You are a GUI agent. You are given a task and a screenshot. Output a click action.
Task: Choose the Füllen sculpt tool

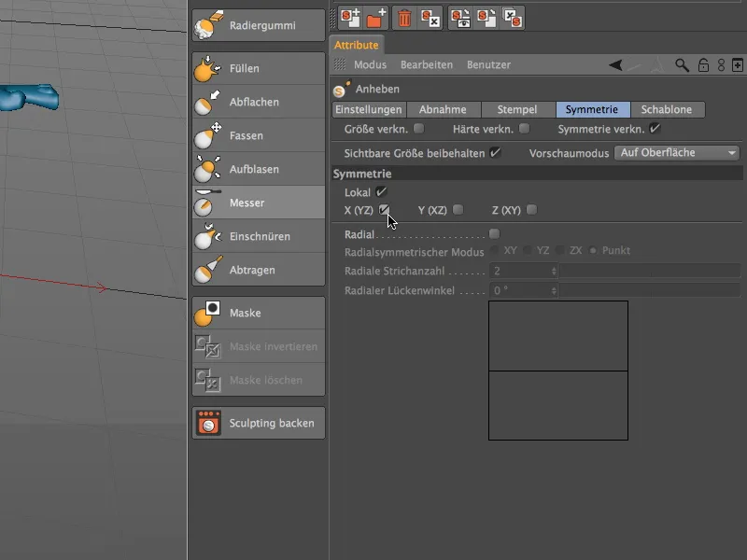pyautogui.click(x=259, y=68)
